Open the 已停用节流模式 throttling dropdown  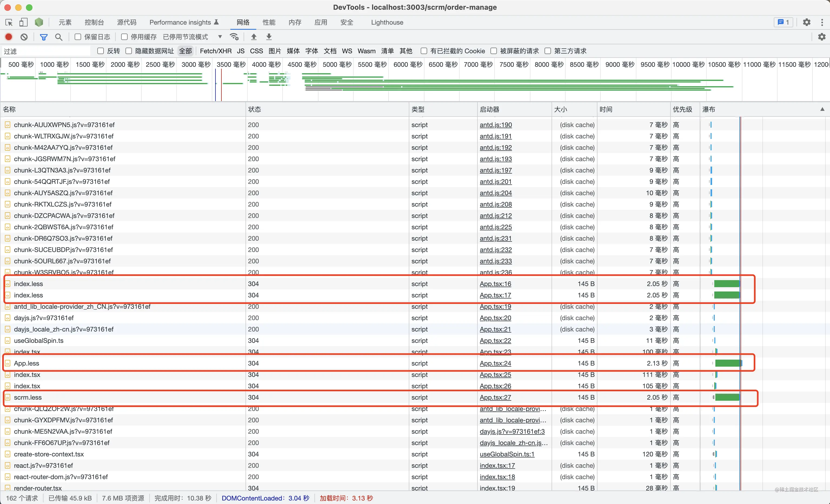[x=192, y=37]
